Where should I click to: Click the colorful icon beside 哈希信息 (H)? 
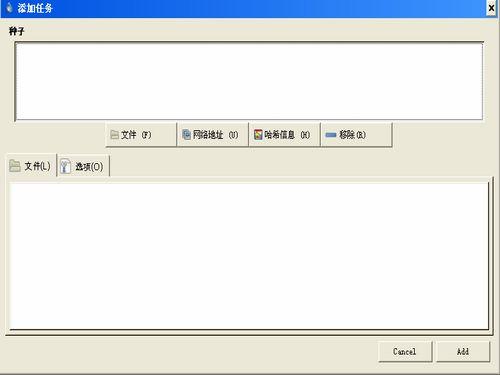258,134
